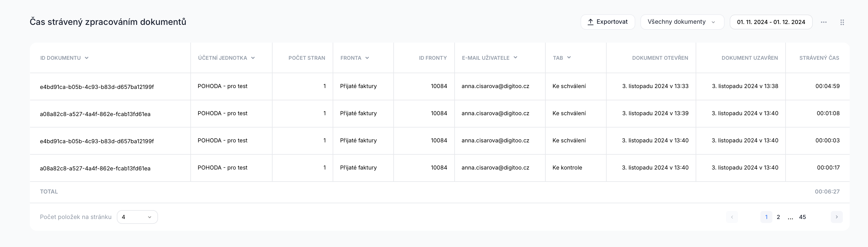868x247 pixels.
Task: Open ÚČETNÍ JEDNOTKA column filter chevron
Action: coord(253,58)
